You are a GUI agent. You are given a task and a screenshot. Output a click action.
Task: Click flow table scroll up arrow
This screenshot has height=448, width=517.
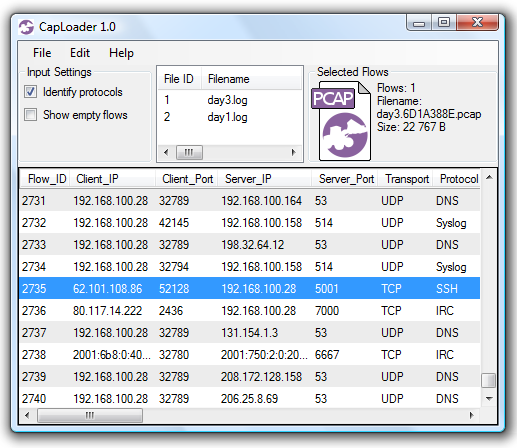[x=489, y=177]
